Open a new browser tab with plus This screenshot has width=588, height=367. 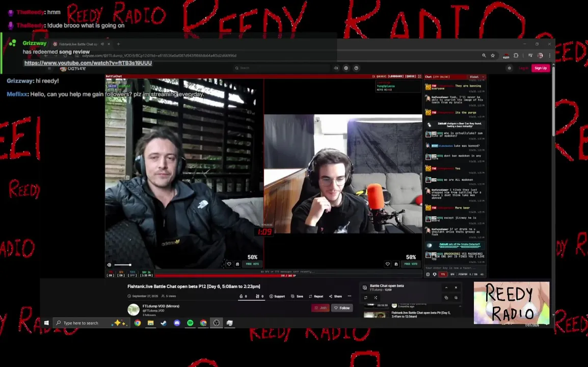click(x=119, y=44)
